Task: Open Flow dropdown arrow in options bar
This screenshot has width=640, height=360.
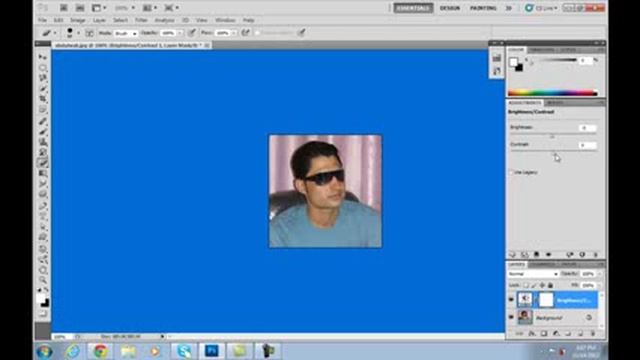Action: coord(234,33)
